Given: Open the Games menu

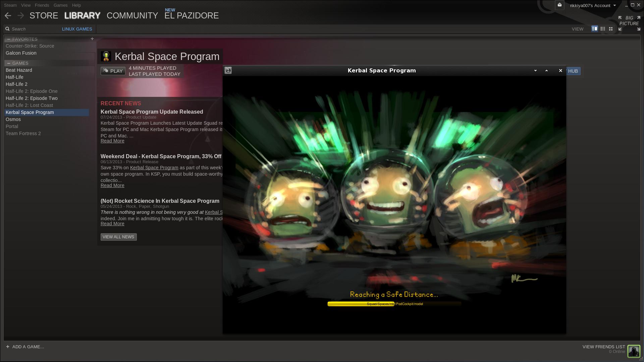Looking at the screenshot, I should pos(60,5).
